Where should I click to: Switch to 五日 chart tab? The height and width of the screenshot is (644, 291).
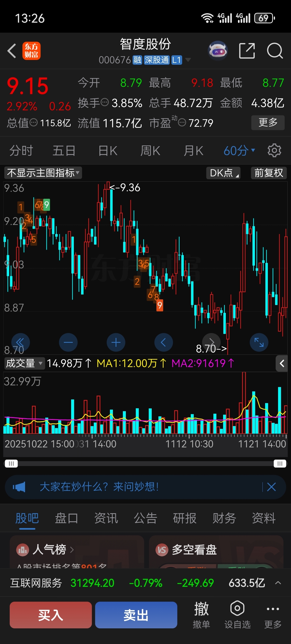pyautogui.click(x=64, y=150)
